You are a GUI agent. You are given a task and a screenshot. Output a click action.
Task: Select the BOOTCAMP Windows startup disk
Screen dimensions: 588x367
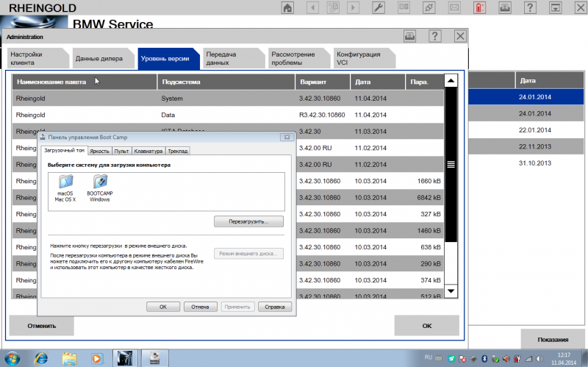tap(100, 189)
